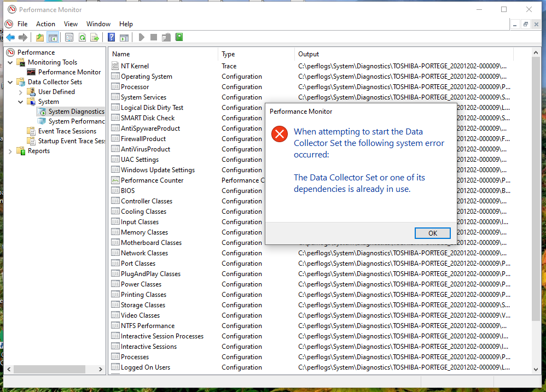This screenshot has width=546, height=392.
Task: Click the Start Data Collector Set play icon
Action: (141, 37)
